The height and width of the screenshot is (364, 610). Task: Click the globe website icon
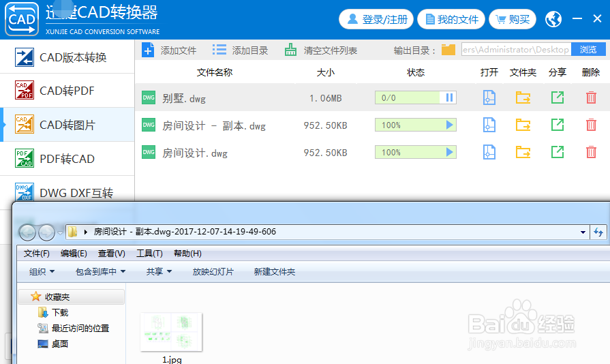553,19
